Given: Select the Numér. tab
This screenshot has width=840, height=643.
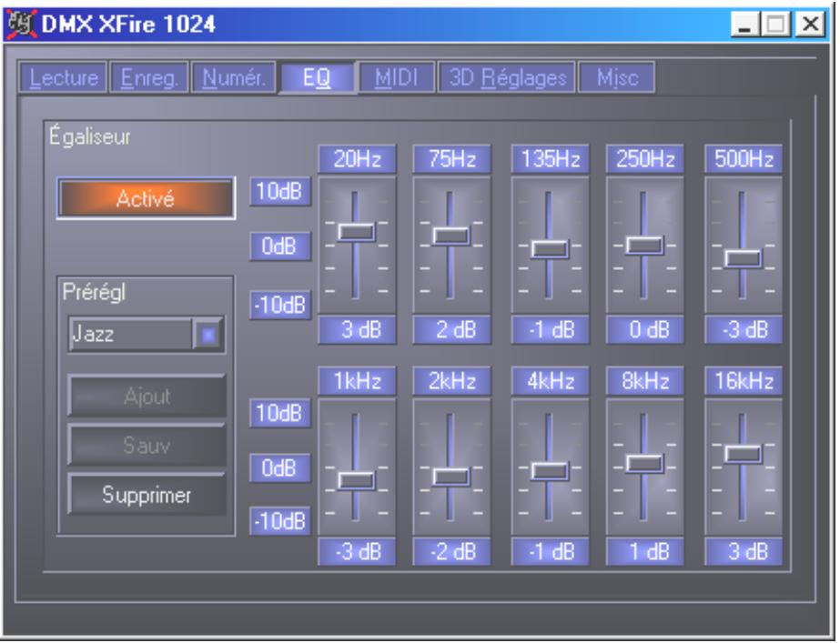Looking at the screenshot, I should coord(234,78).
